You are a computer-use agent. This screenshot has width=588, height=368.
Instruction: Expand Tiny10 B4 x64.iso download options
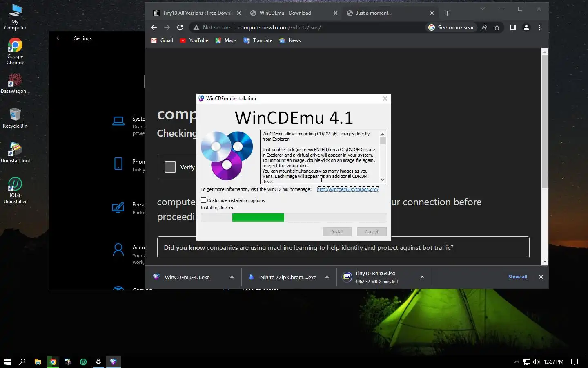tap(422, 277)
